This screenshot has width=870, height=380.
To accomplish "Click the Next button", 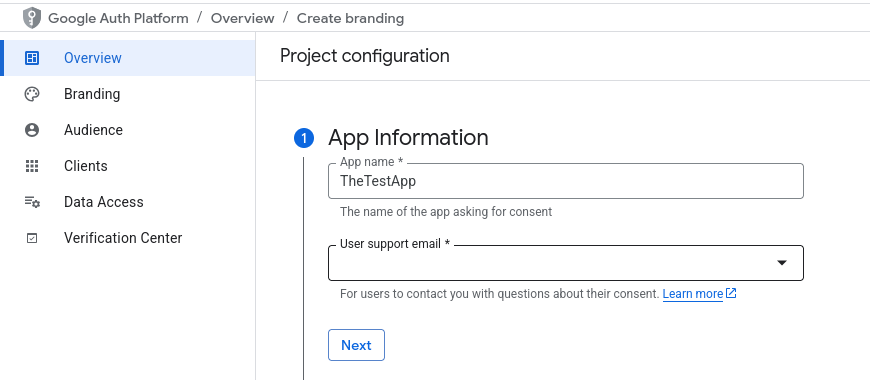I will click(x=356, y=345).
